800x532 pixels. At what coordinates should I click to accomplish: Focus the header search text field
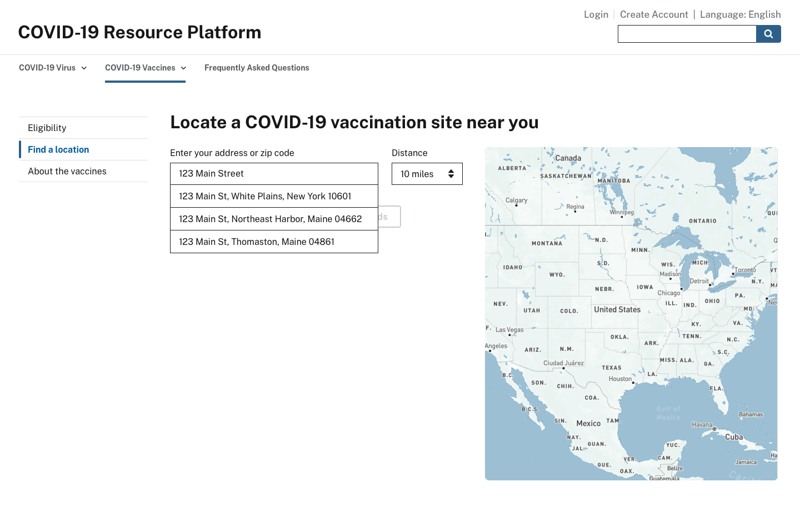687,34
